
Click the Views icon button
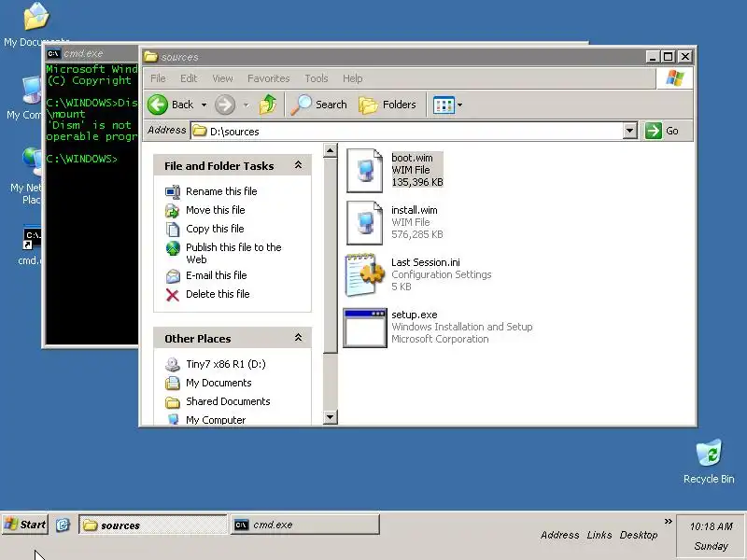click(444, 105)
